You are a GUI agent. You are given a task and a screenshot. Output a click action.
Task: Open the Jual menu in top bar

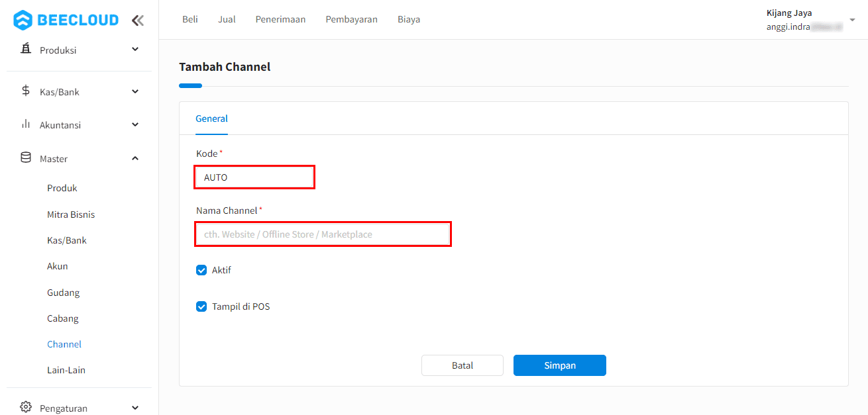tap(227, 19)
